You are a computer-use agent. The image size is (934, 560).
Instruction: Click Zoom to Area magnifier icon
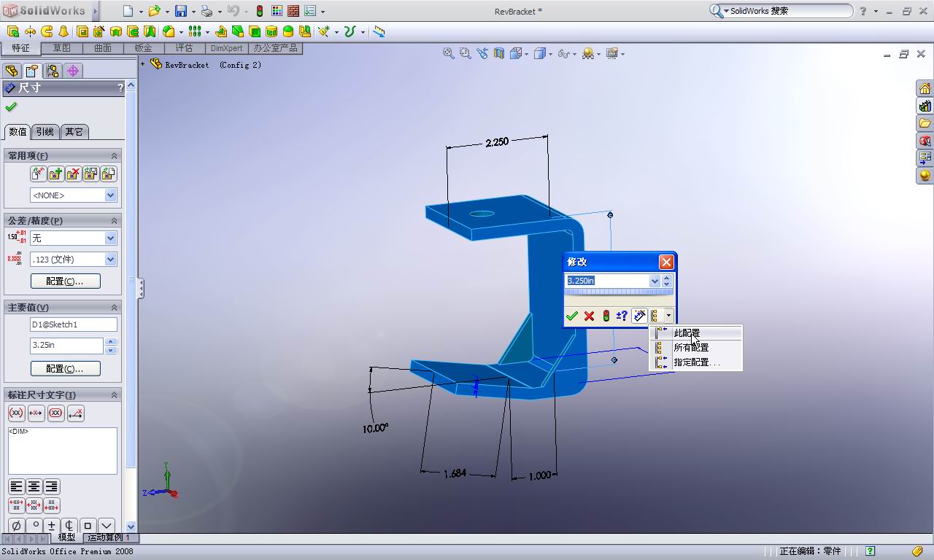[465, 53]
